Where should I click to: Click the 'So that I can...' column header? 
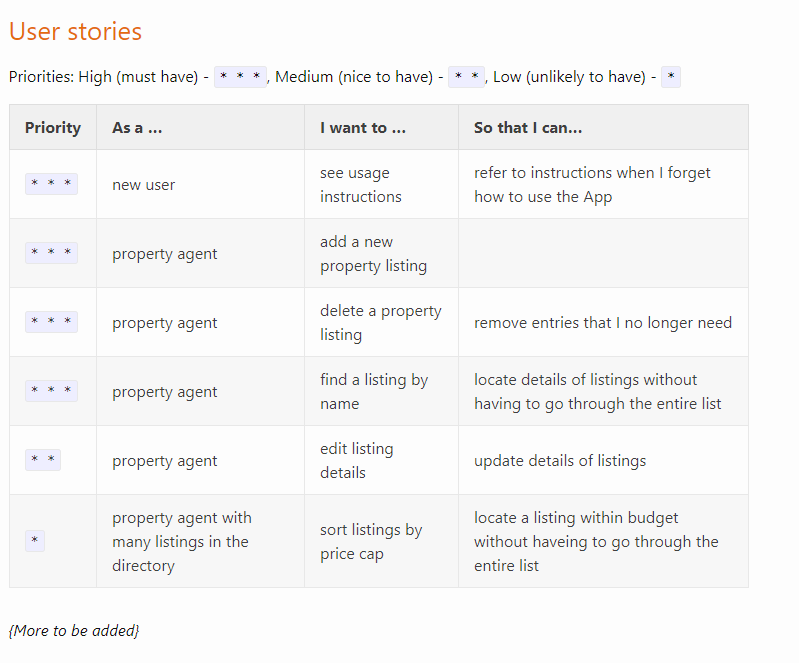pos(528,128)
